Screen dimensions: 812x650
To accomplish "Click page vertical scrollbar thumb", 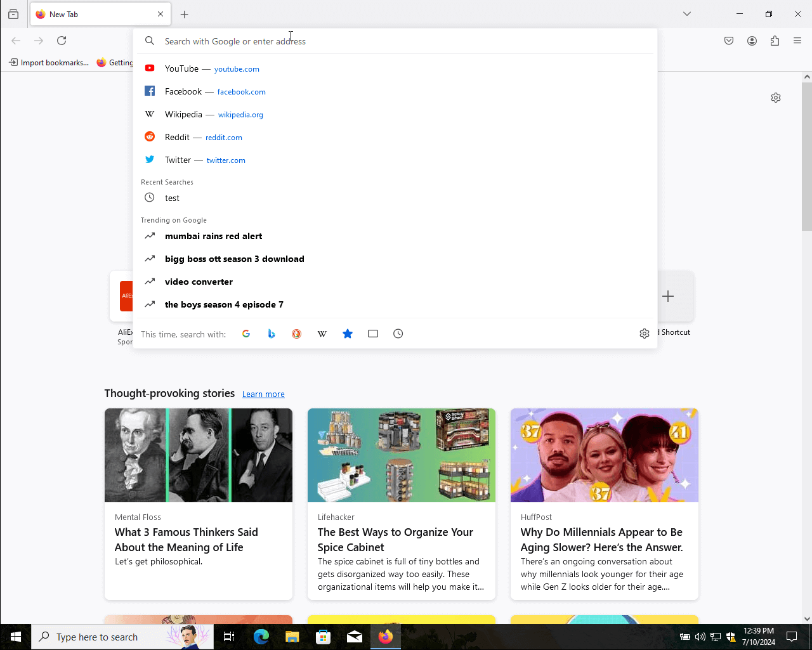I will [807, 156].
